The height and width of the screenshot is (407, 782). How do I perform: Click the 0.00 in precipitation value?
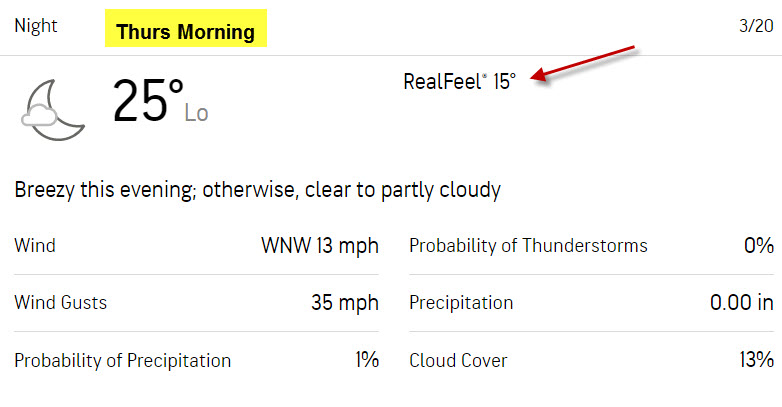742,303
